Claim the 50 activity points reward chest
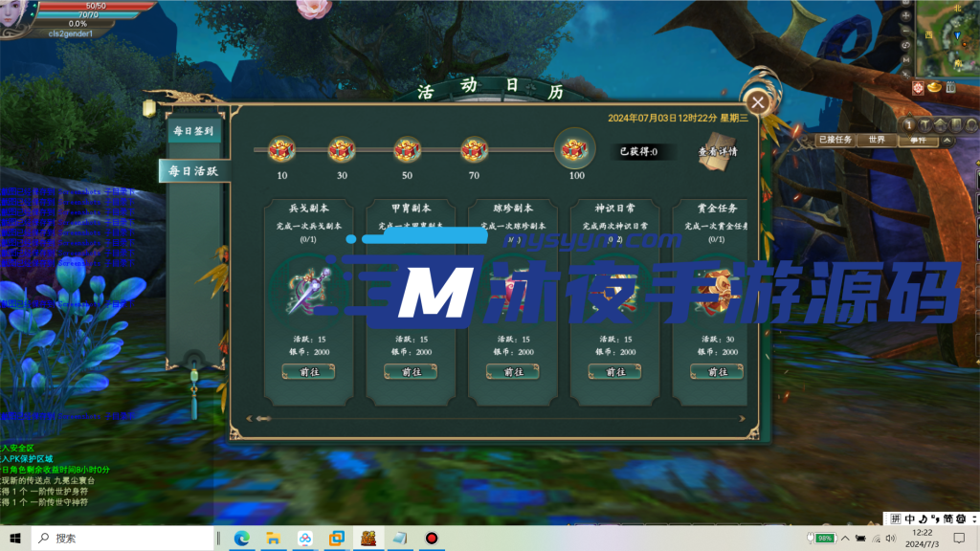The width and height of the screenshot is (980, 551). point(408,150)
